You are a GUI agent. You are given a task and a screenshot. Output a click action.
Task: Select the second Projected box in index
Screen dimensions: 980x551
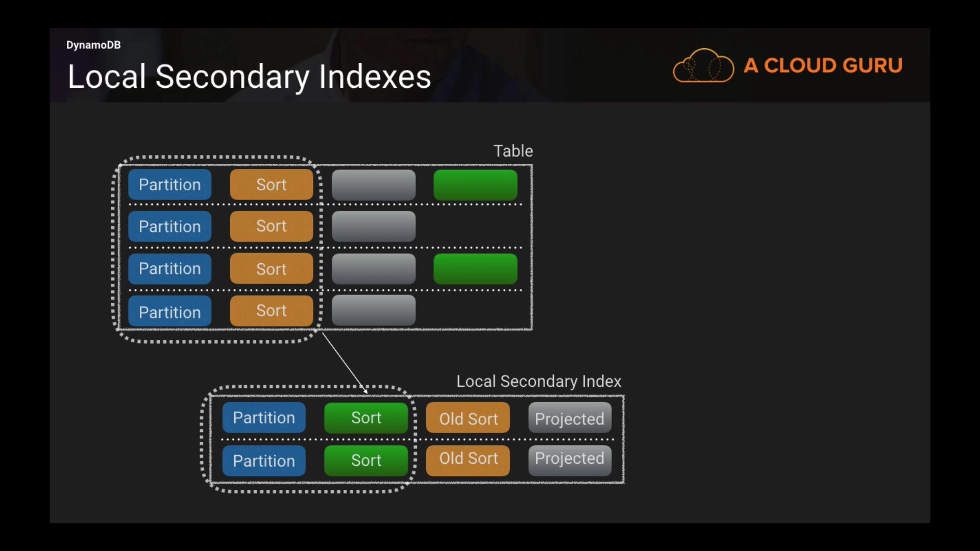570,459
